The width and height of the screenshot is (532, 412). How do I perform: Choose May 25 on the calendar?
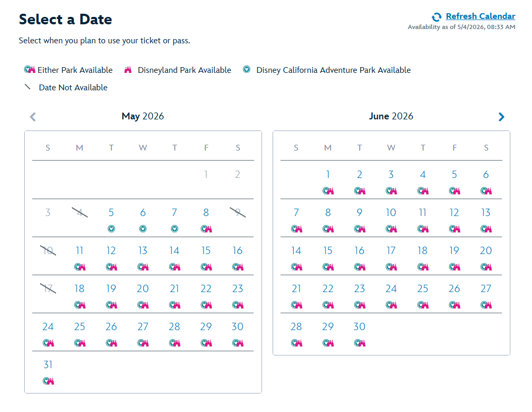click(x=79, y=326)
